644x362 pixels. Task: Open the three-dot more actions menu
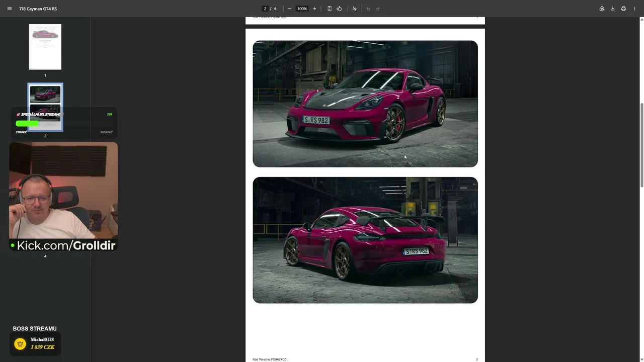click(x=635, y=9)
